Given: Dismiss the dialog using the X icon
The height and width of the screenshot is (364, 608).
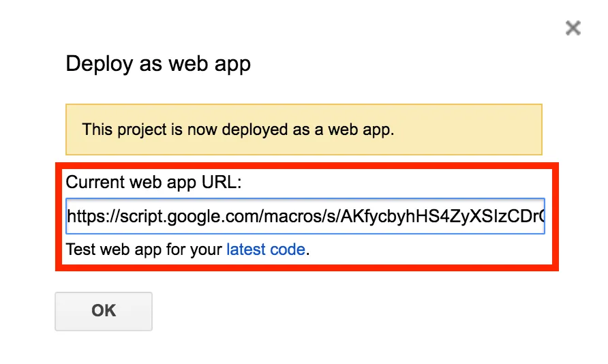Looking at the screenshot, I should (x=573, y=28).
